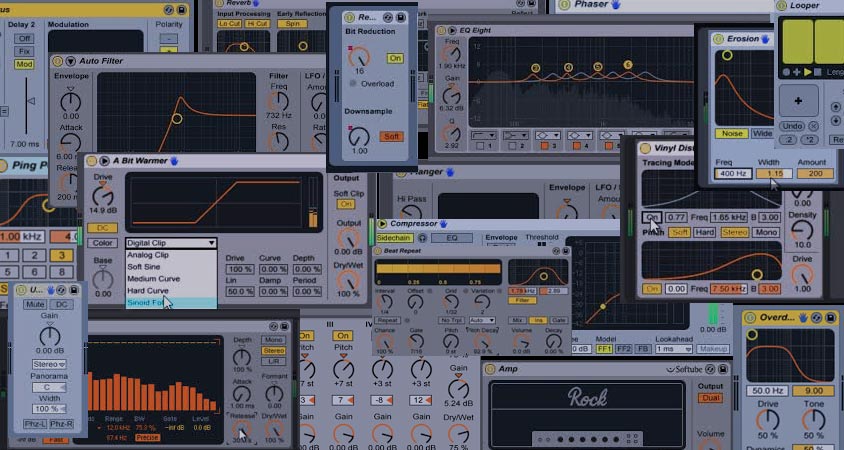Choose the highlighted Sinoid Fold entry
This screenshot has height=450, width=844.
coord(171,303)
